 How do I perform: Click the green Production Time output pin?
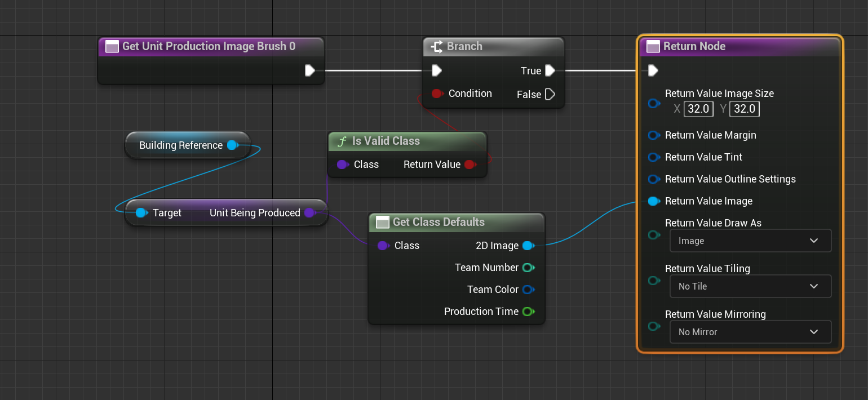click(x=528, y=312)
